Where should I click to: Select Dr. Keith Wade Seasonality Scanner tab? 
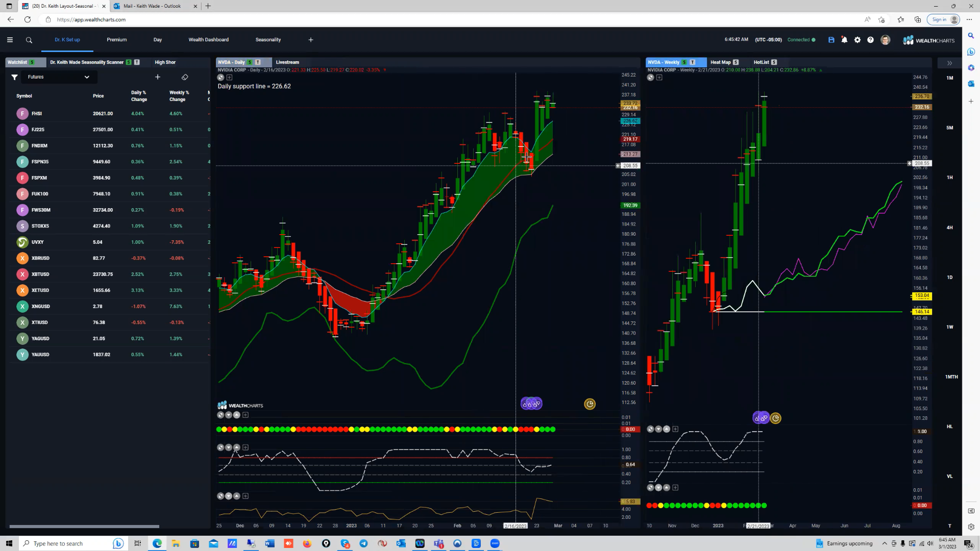(x=87, y=62)
